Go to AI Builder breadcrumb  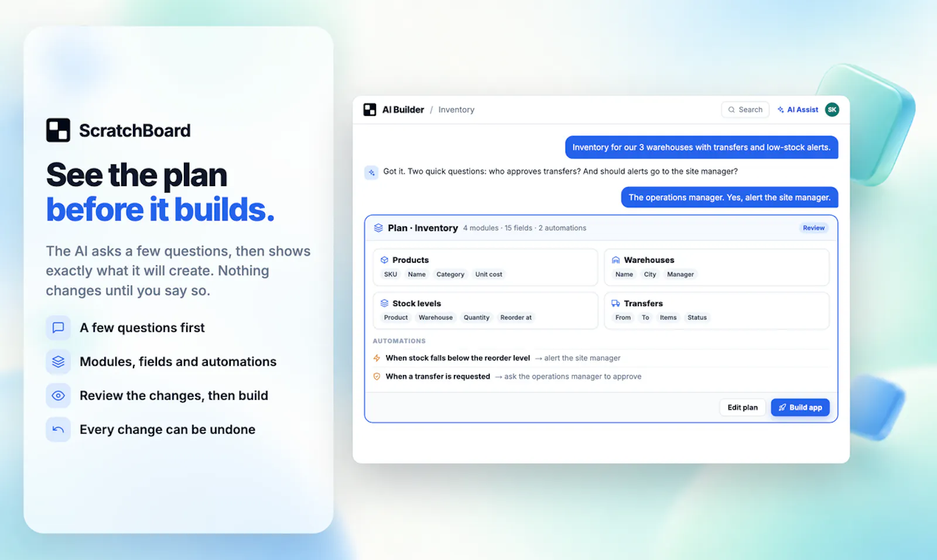coord(403,109)
